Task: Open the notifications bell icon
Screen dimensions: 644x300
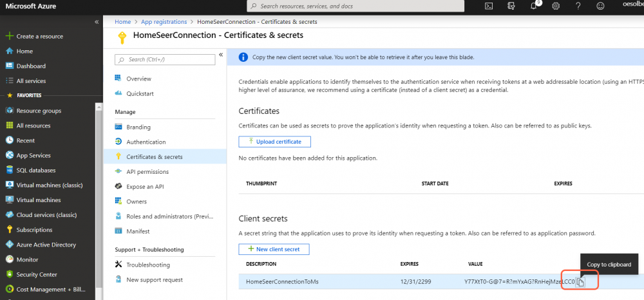Action: click(x=534, y=6)
